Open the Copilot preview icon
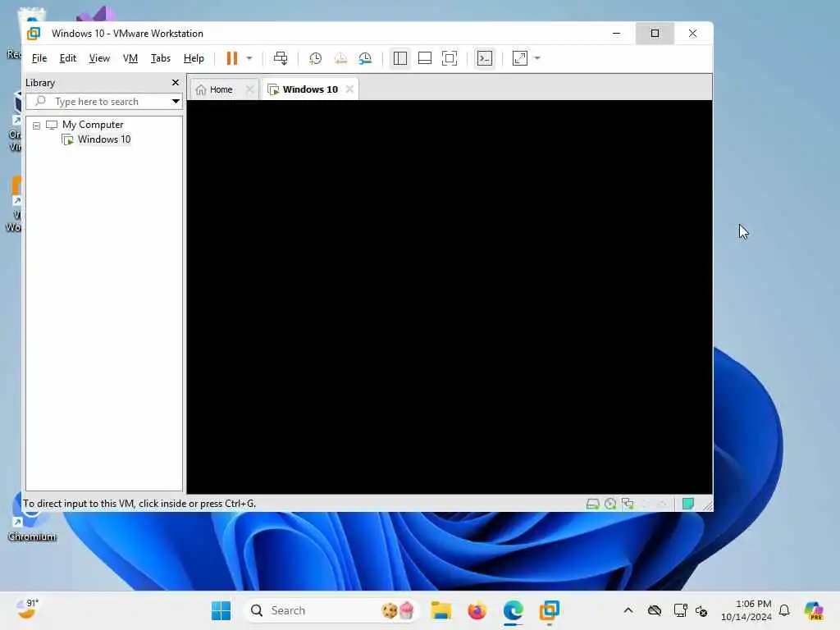The width and height of the screenshot is (840, 630). pos(814,610)
